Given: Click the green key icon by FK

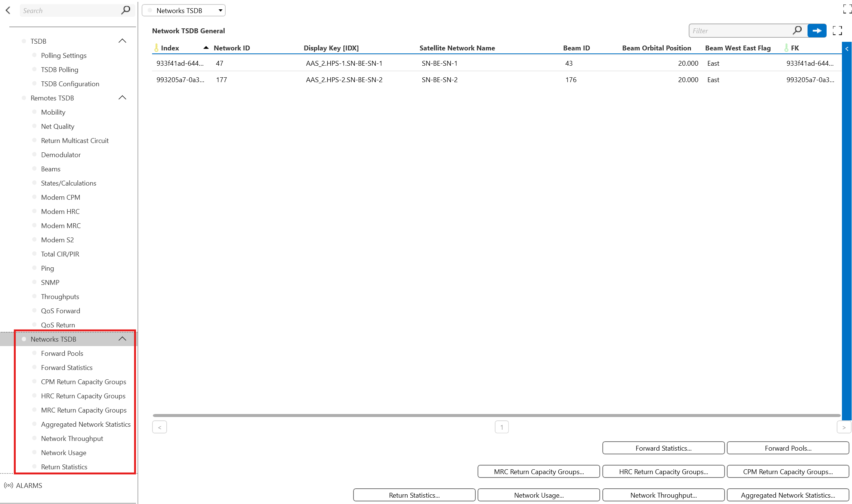Looking at the screenshot, I should [x=786, y=48].
